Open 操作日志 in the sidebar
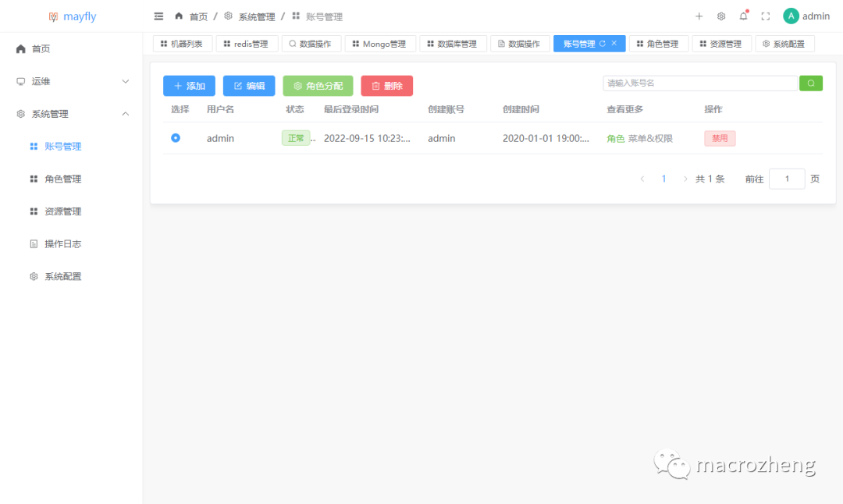 tap(62, 244)
